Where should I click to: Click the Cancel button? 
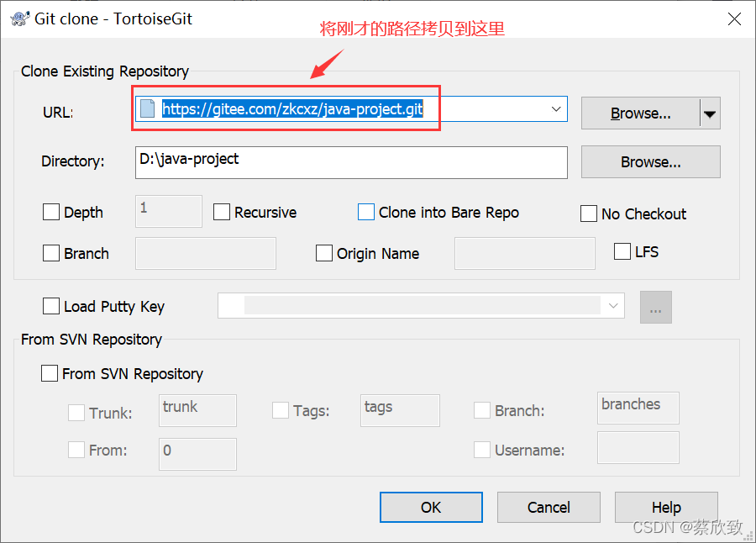(549, 508)
